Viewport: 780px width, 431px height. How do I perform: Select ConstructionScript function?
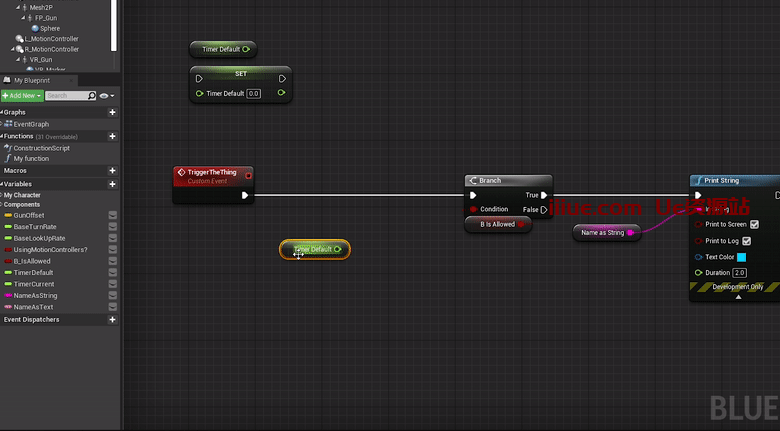41,148
